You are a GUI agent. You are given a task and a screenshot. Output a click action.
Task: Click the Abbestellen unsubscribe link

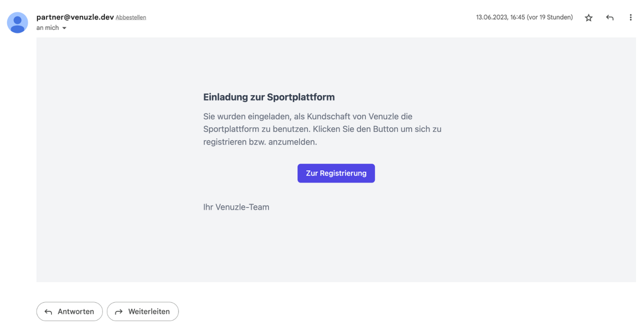[x=131, y=18]
